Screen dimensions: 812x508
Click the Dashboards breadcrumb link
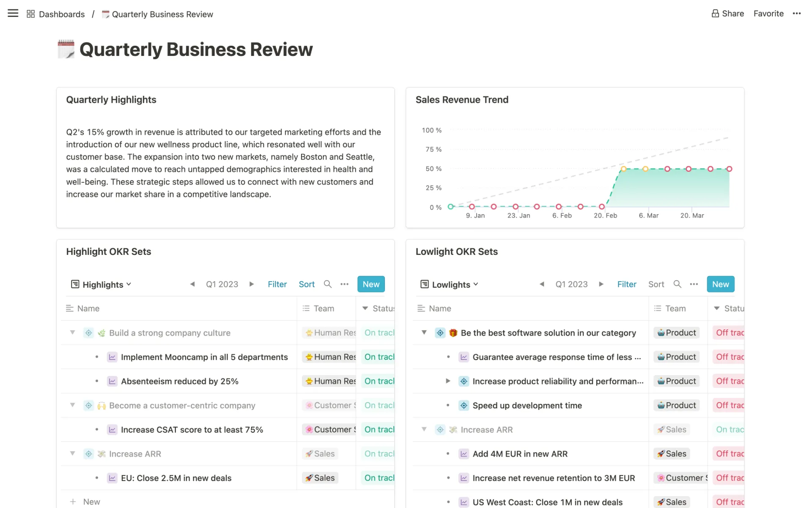[62, 14]
